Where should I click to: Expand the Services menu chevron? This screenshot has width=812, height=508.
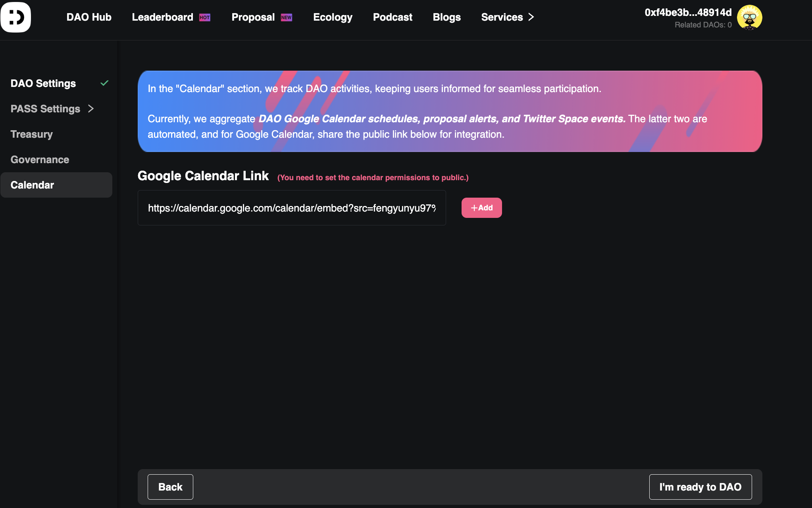[x=531, y=17]
